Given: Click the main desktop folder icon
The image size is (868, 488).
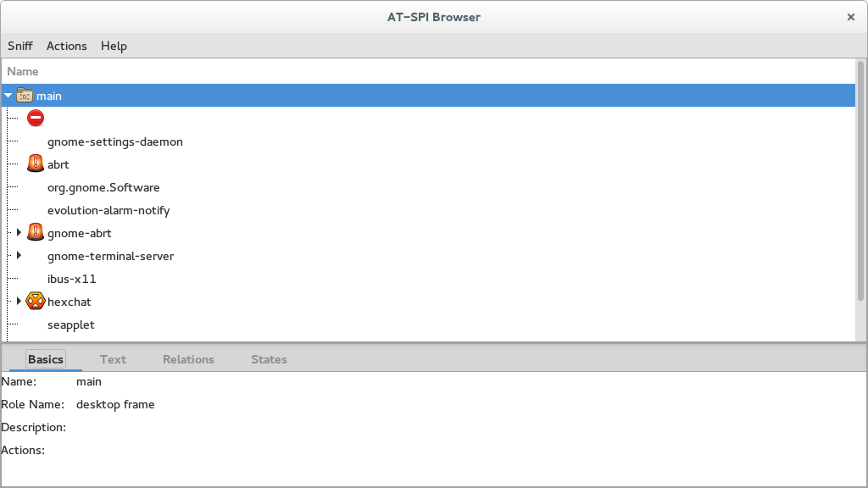Looking at the screenshot, I should click(25, 96).
